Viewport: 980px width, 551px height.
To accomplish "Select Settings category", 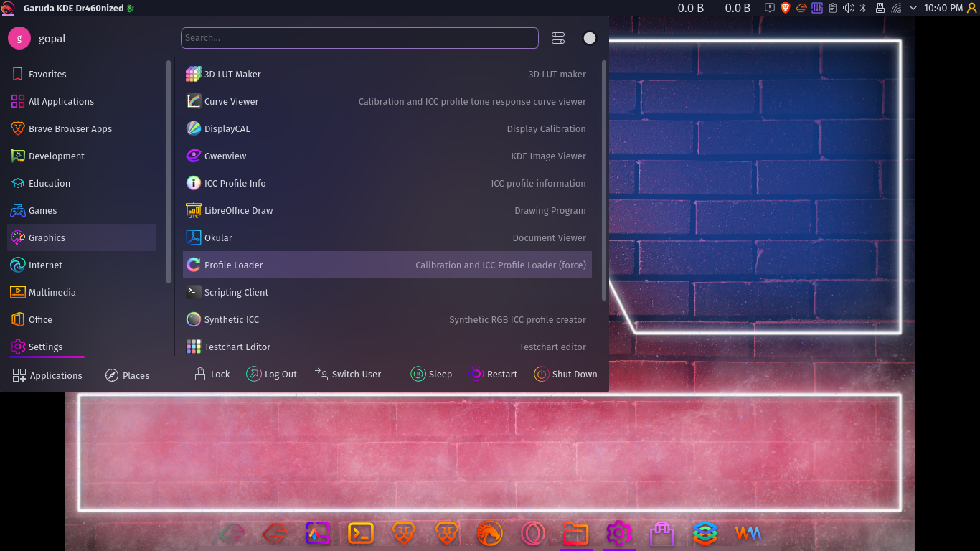I will pyautogui.click(x=82, y=347).
